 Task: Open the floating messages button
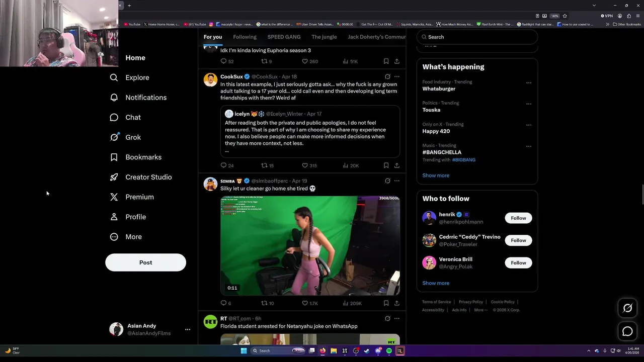(x=627, y=331)
